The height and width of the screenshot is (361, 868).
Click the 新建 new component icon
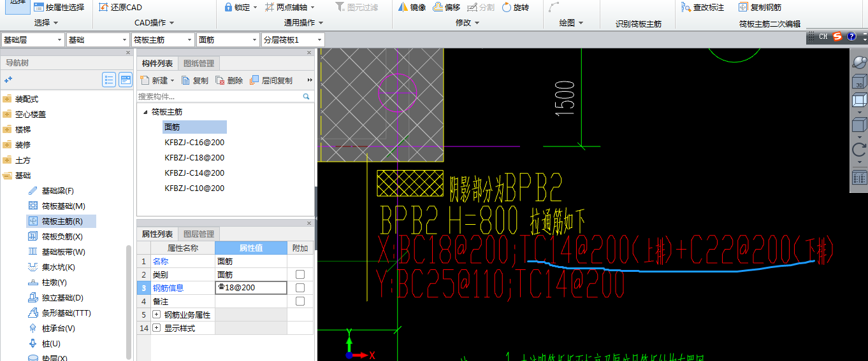pos(145,80)
